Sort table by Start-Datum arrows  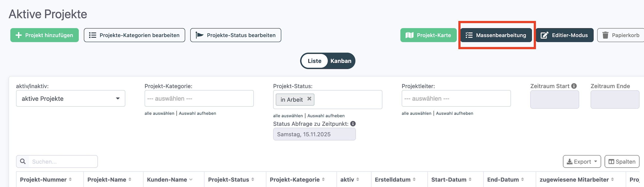(x=470, y=179)
